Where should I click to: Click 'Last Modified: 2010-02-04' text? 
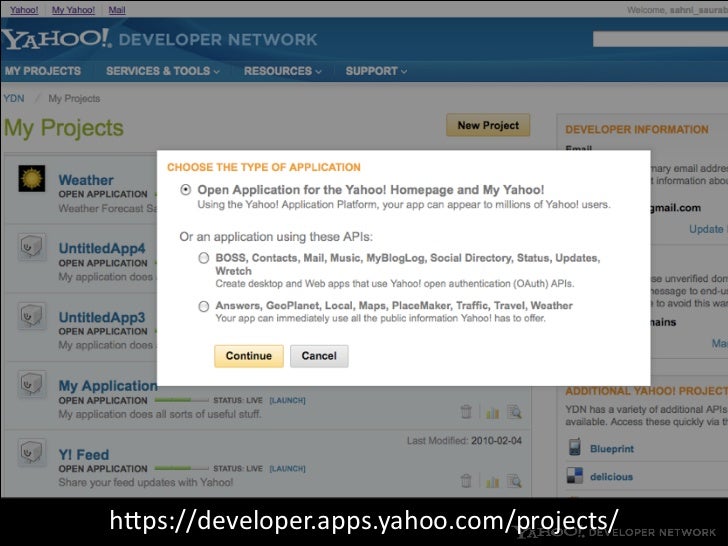tap(464, 441)
